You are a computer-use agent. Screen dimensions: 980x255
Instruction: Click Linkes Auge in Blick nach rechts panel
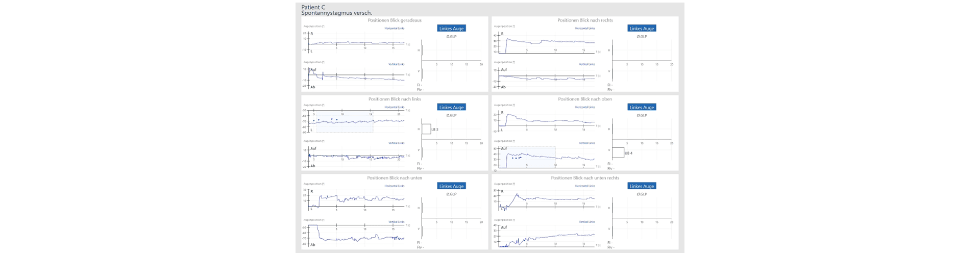[x=642, y=29]
